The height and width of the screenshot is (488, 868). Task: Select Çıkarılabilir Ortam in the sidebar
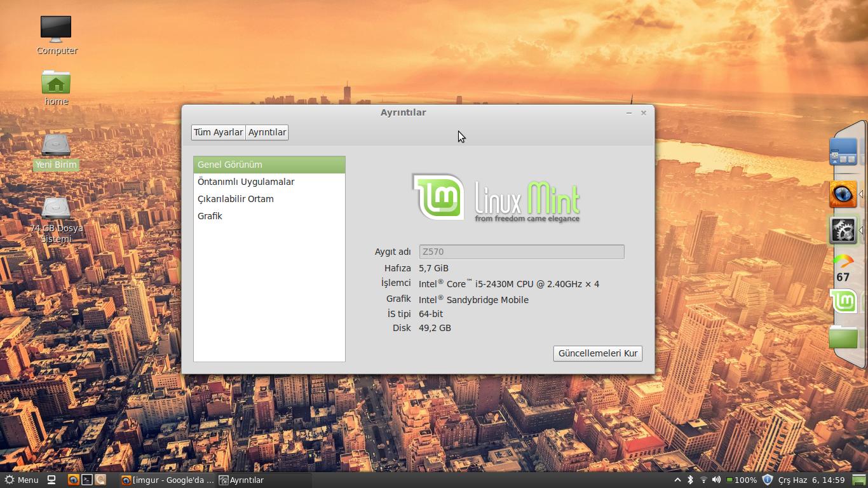pos(269,199)
